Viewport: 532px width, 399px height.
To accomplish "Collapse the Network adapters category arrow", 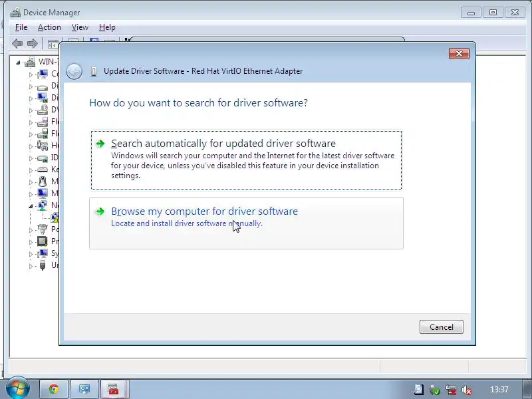I will click(x=31, y=206).
